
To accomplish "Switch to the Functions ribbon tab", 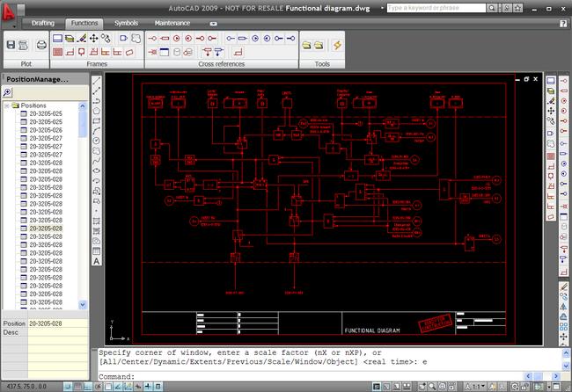I will [84, 23].
